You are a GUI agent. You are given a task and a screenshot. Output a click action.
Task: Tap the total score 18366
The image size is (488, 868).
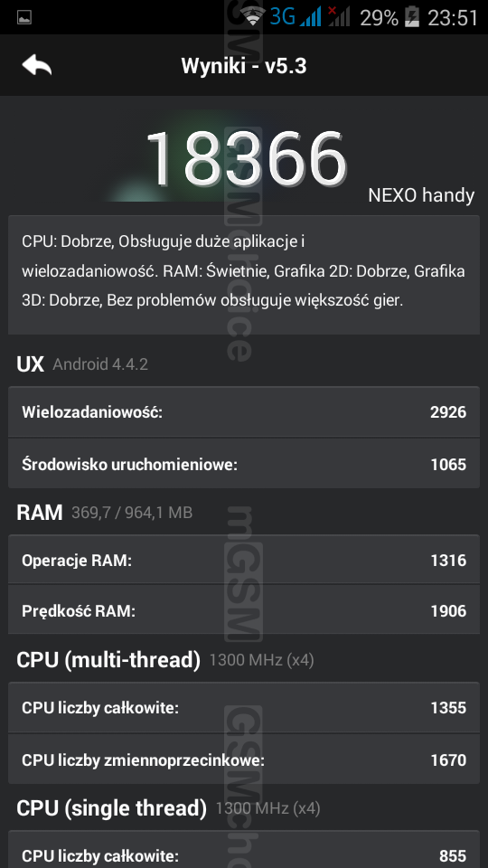click(x=246, y=159)
